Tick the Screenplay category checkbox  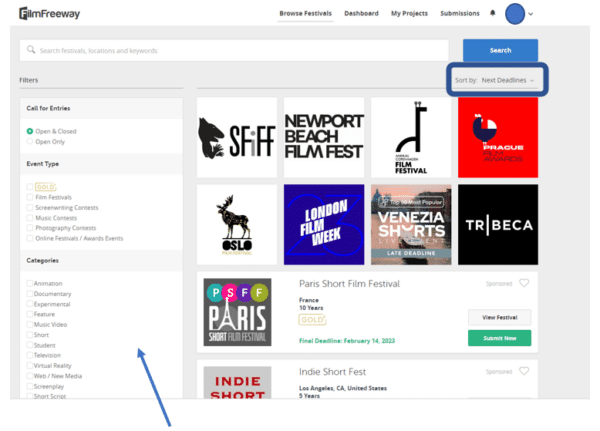coord(29,386)
